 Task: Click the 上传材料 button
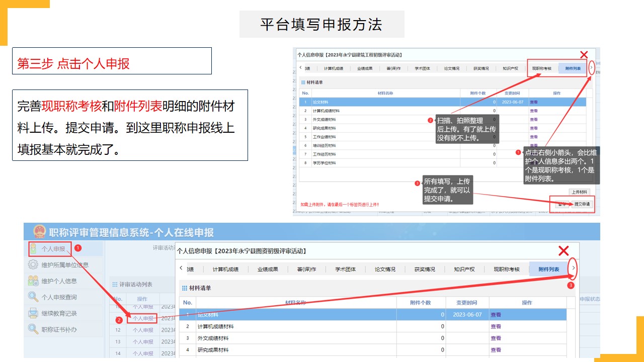580,192
